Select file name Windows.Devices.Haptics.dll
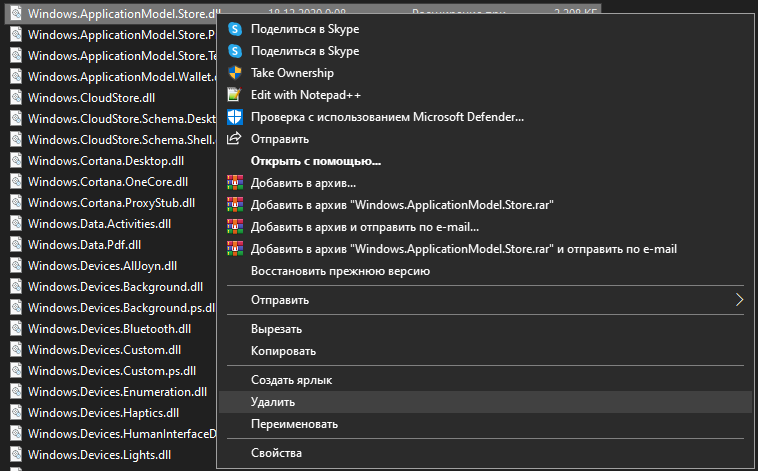758x471 pixels. (103, 413)
